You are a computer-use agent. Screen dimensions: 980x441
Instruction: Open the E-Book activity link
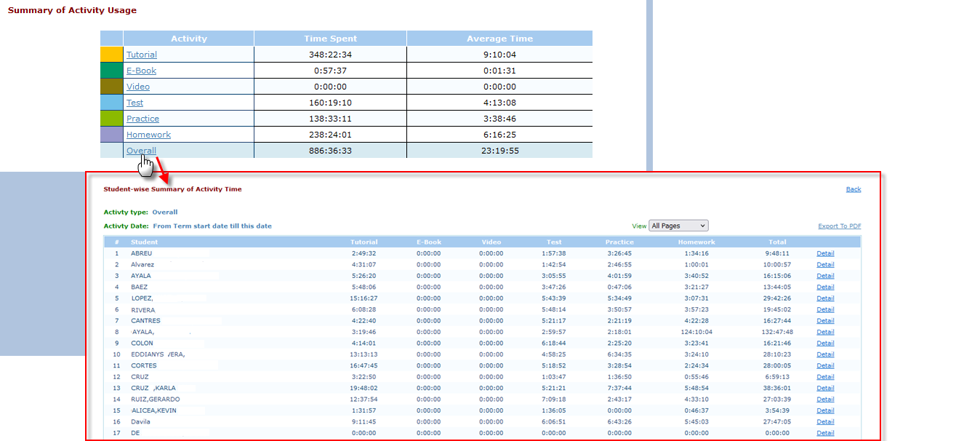(x=141, y=71)
